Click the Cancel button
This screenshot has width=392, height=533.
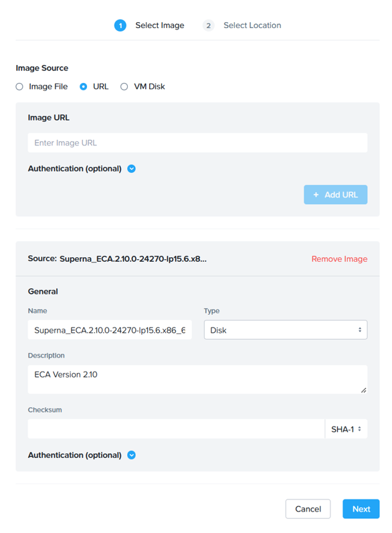pos(308,509)
